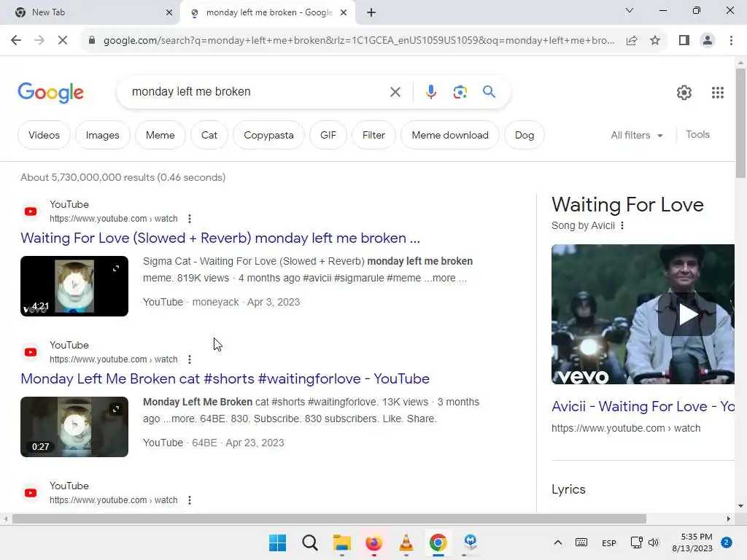Select the Dog filter chip
The image size is (747, 560).
click(525, 135)
